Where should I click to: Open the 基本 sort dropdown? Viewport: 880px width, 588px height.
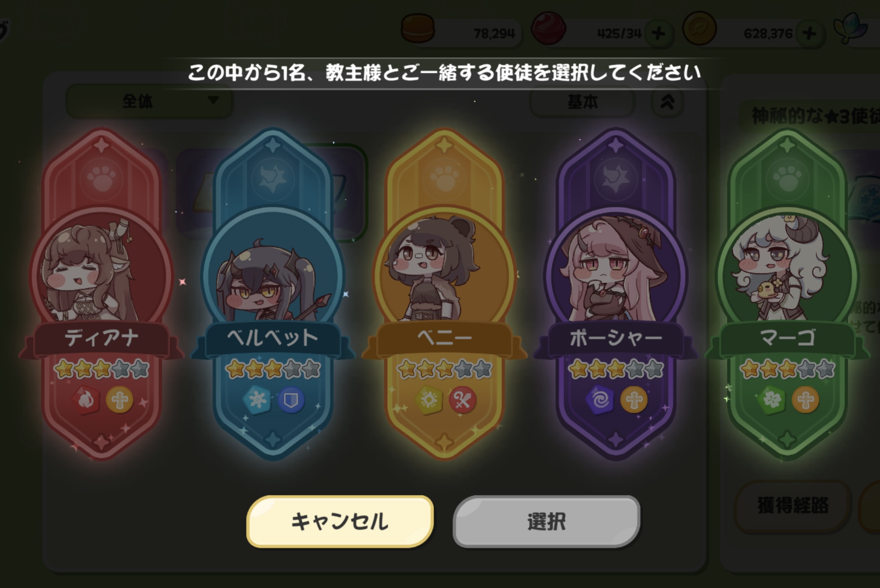tap(582, 102)
